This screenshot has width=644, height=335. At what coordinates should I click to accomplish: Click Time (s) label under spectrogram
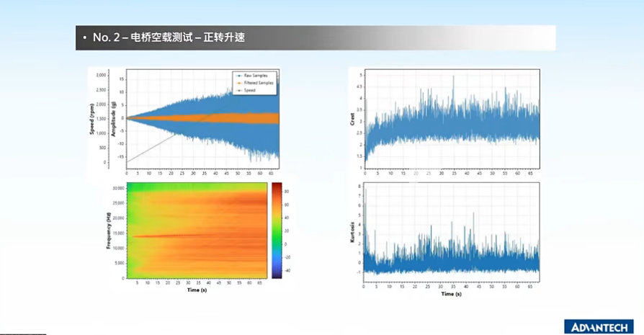(x=197, y=290)
